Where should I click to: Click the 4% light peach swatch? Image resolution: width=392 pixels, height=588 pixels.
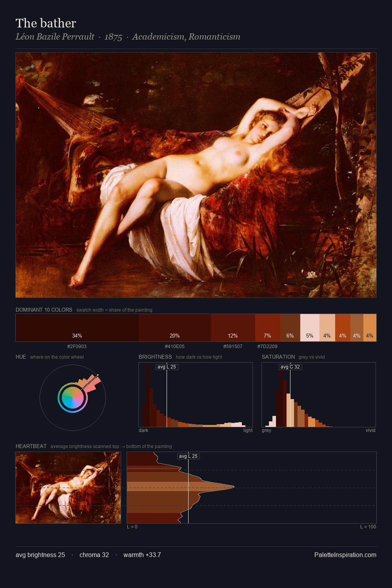[327, 328]
